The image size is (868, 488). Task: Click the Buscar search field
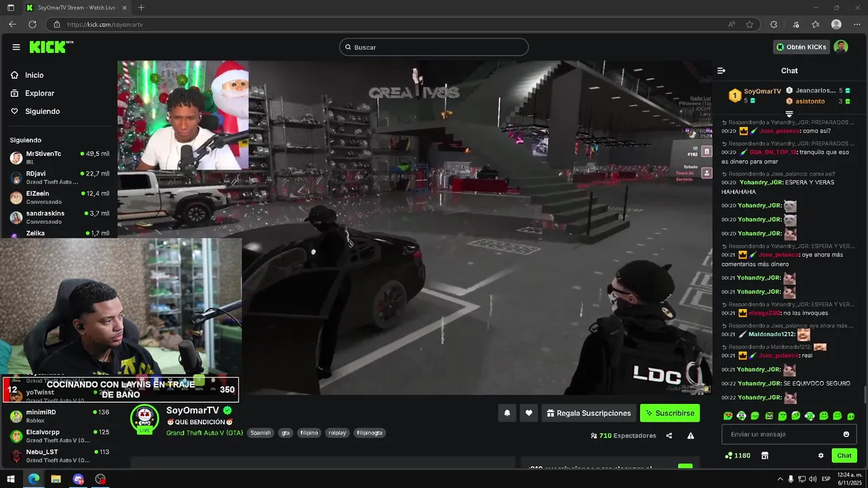click(434, 47)
